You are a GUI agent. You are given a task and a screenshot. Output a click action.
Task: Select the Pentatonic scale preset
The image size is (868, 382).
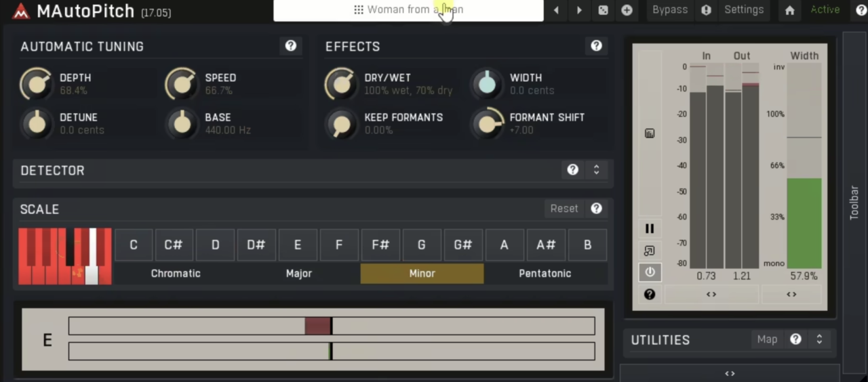(x=545, y=274)
